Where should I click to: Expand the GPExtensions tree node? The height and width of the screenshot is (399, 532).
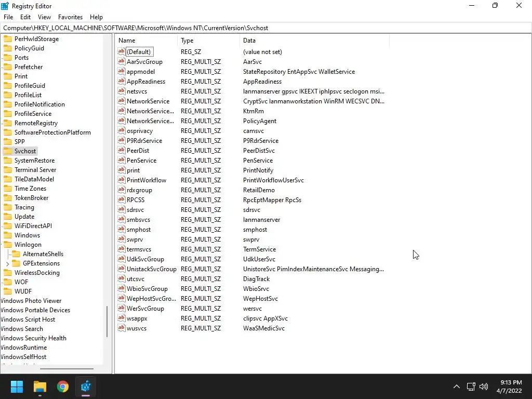point(7,263)
